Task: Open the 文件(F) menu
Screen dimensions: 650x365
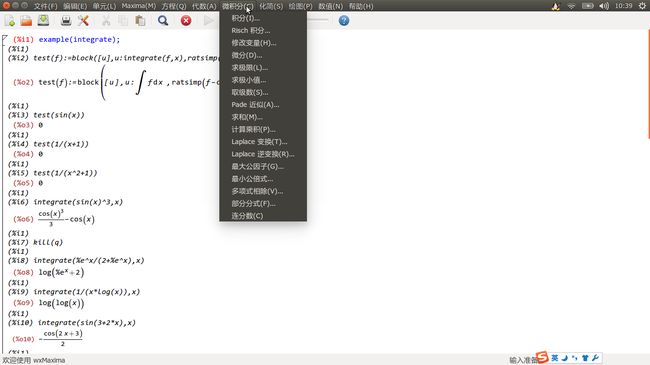Action: [x=46, y=6]
